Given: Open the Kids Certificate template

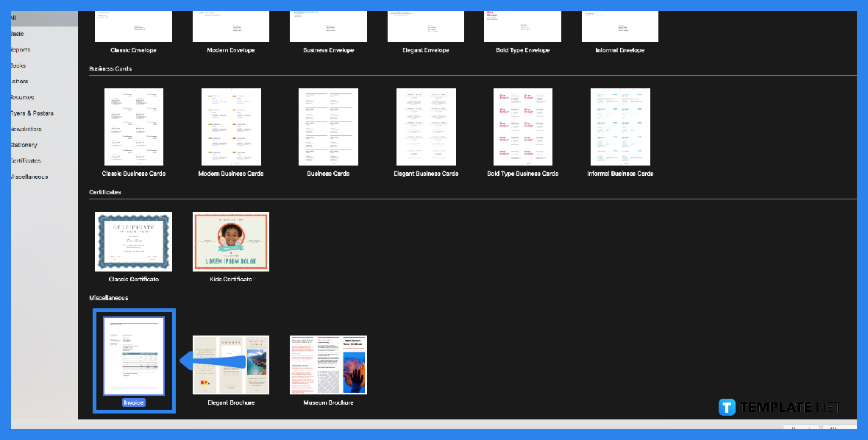Looking at the screenshot, I should pos(231,241).
